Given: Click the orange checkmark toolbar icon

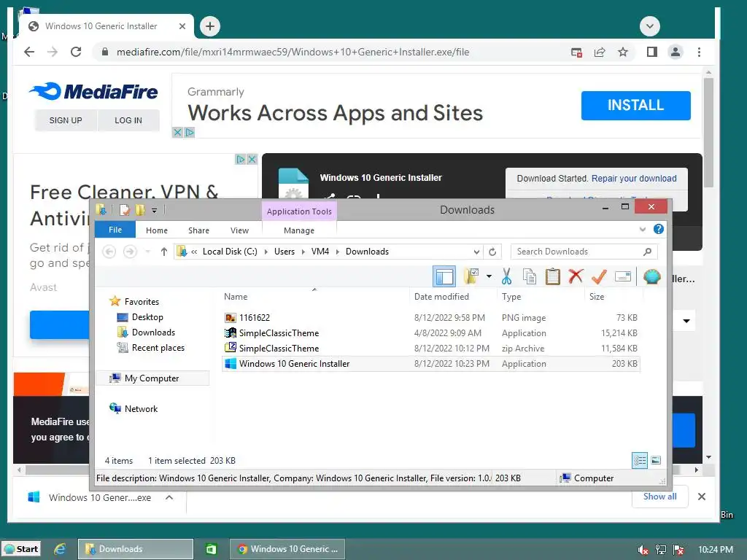Looking at the screenshot, I should coord(599,276).
